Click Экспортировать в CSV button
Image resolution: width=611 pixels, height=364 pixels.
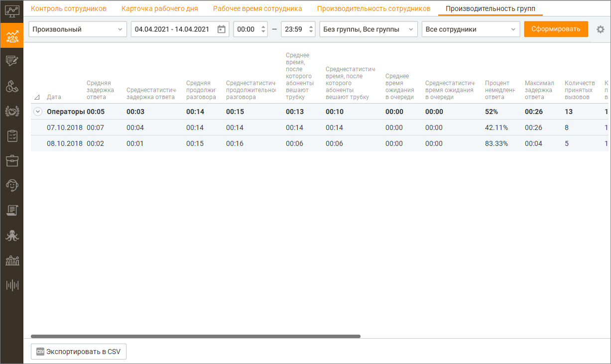point(79,352)
